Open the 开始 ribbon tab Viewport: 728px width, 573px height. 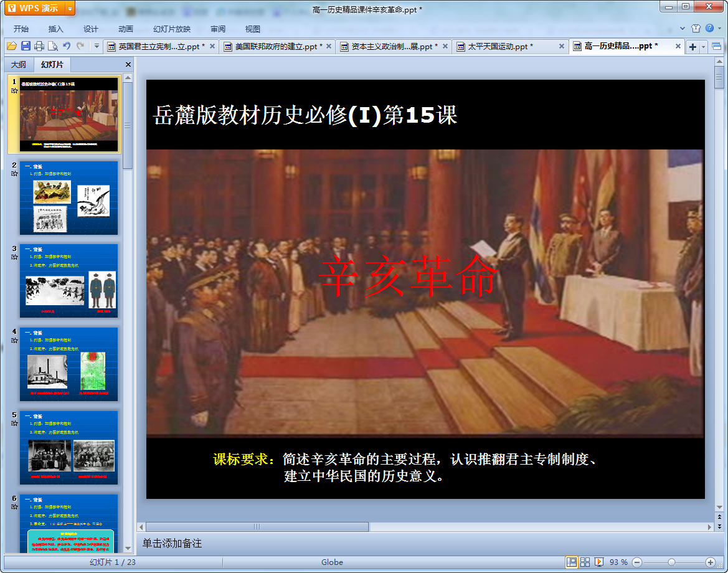click(x=21, y=29)
